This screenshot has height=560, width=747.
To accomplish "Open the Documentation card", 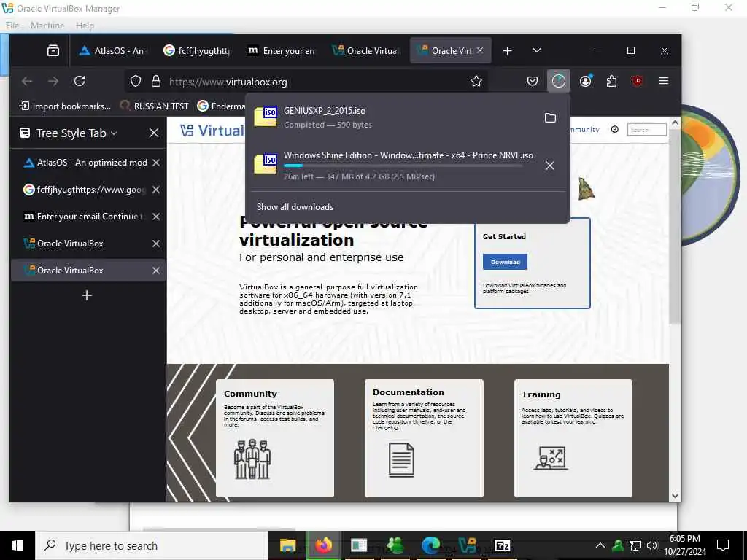I will pos(424,438).
